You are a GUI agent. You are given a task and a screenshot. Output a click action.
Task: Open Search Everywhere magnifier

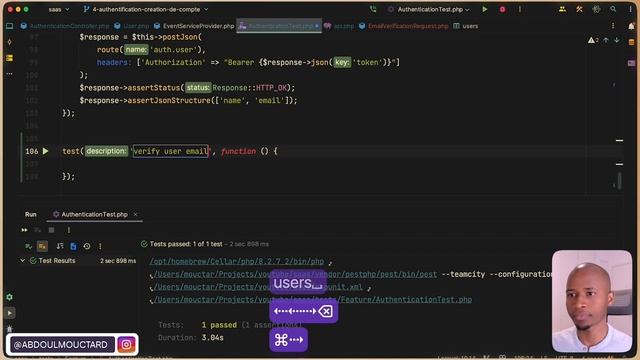tap(613, 9)
